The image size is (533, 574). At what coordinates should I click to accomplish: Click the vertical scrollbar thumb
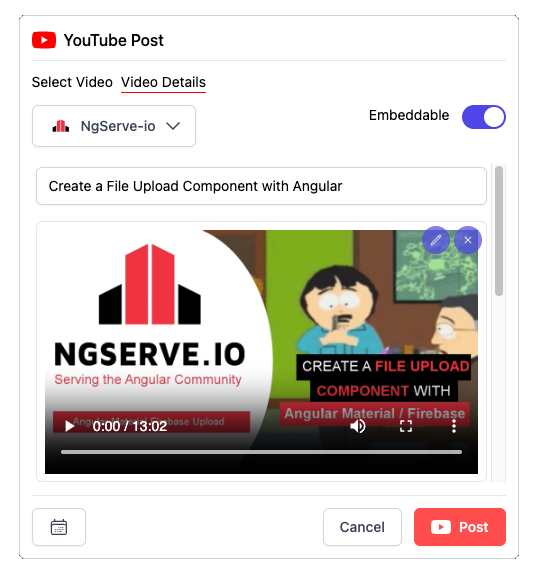[x=499, y=231]
